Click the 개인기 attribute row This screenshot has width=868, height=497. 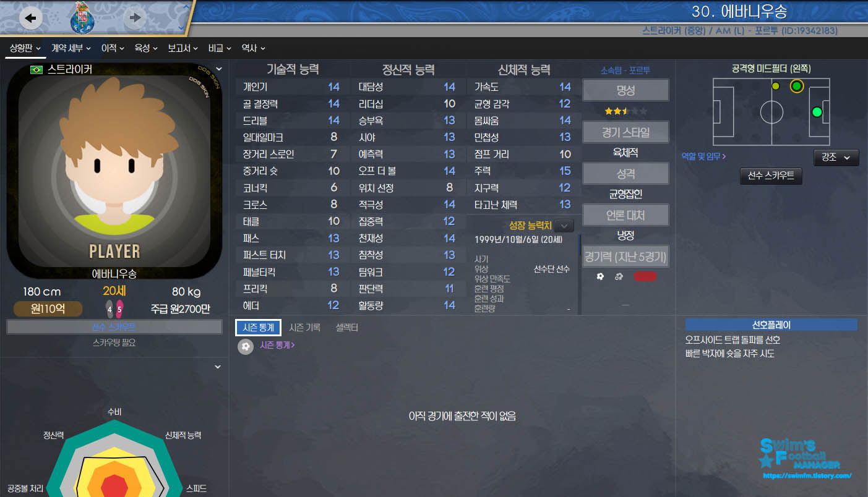click(291, 87)
